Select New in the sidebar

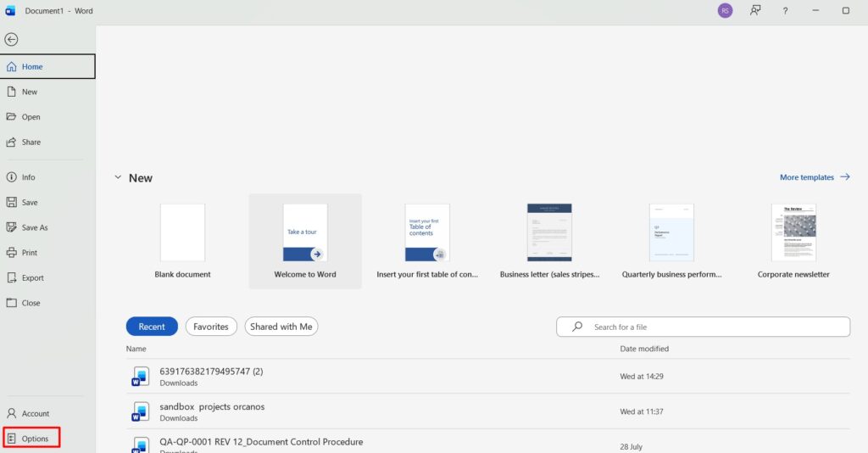click(47, 92)
